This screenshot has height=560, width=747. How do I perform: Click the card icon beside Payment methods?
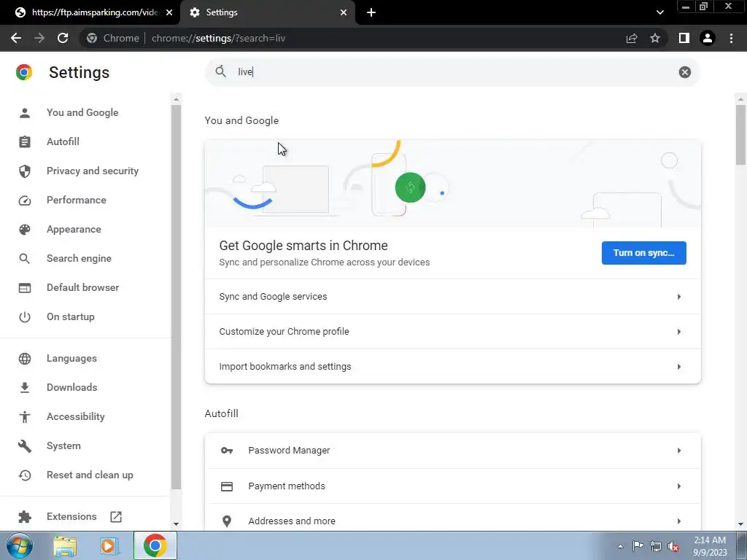[227, 486]
